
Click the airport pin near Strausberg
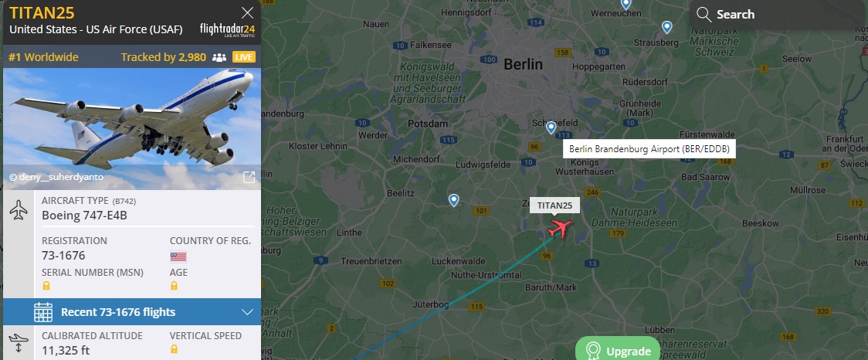pos(667,26)
